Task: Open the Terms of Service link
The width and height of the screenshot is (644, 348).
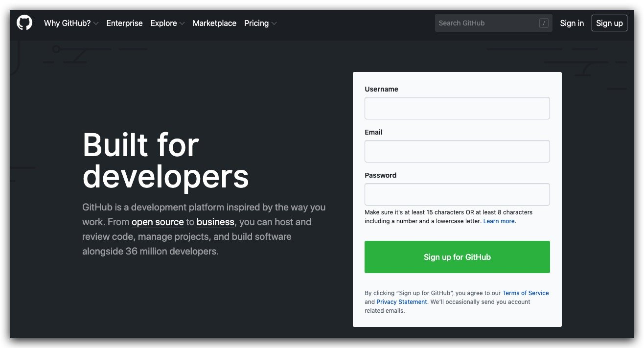Action: [x=526, y=293]
